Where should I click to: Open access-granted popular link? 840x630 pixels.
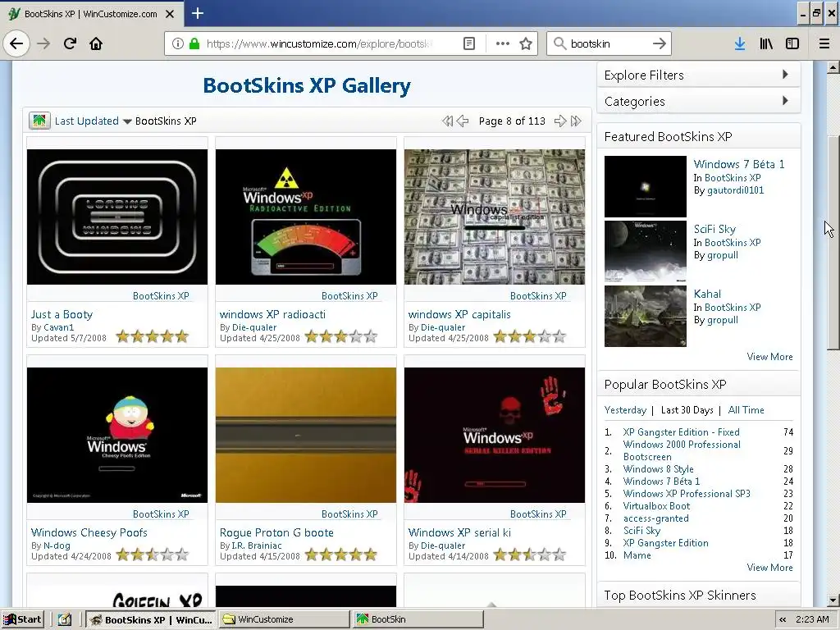click(x=655, y=518)
